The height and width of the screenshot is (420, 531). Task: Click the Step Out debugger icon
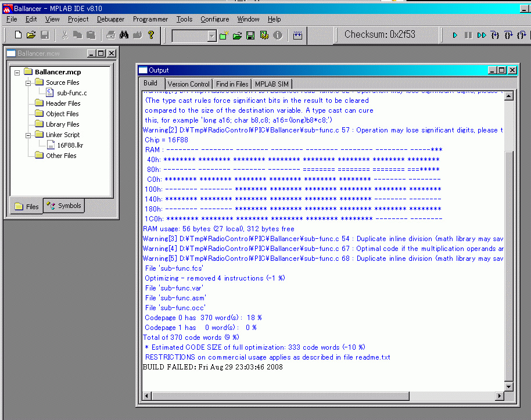(x=522, y=35)
